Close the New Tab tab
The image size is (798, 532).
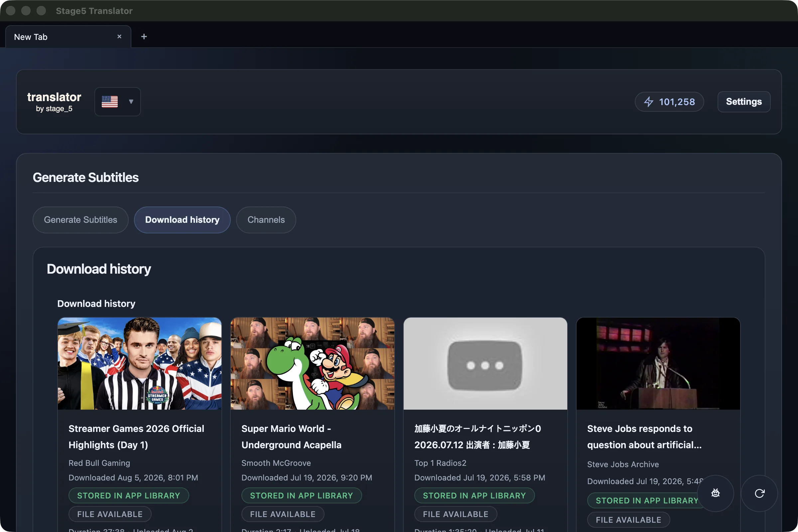[x=119, y=37]
